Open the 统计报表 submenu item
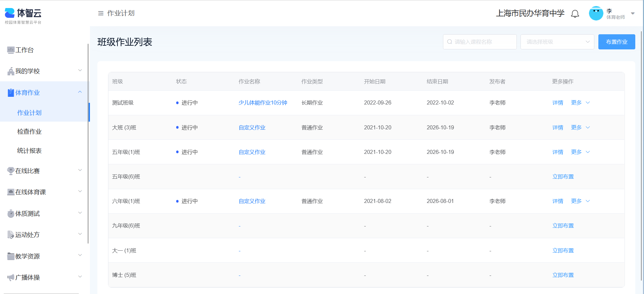Viewport: 644px width, 294px height. pos(29,151)
